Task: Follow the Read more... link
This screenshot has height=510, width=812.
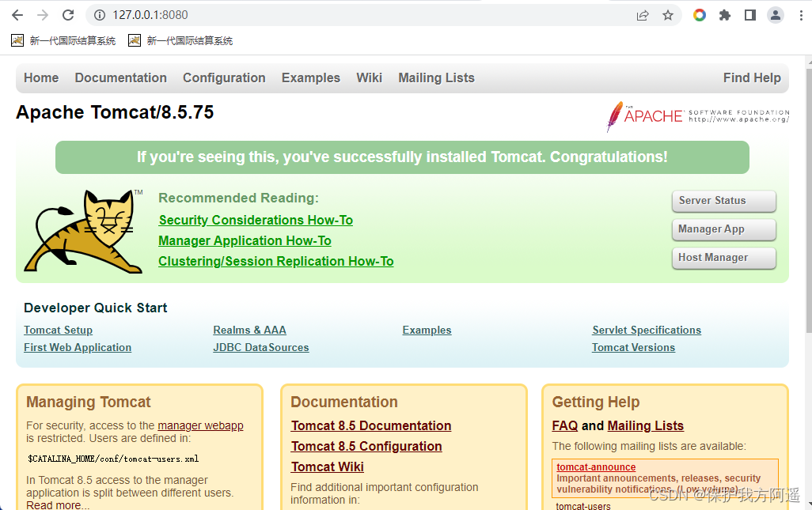Action: (58, 504)
